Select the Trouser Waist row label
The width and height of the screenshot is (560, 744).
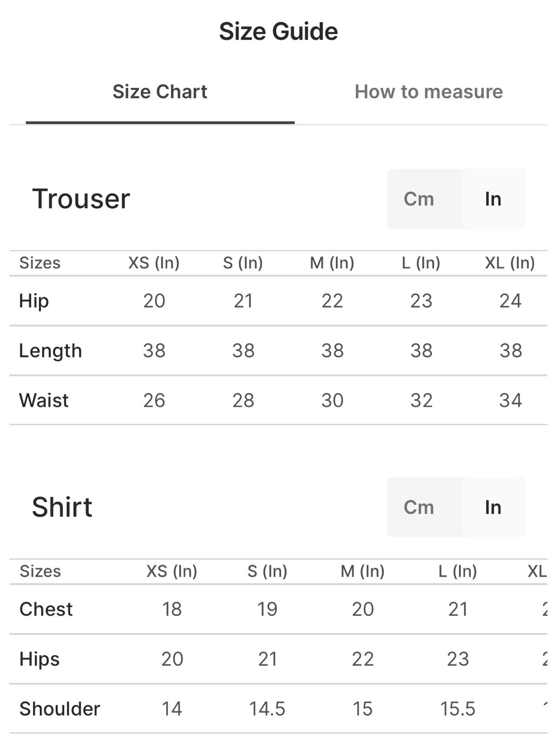[44, 400]
